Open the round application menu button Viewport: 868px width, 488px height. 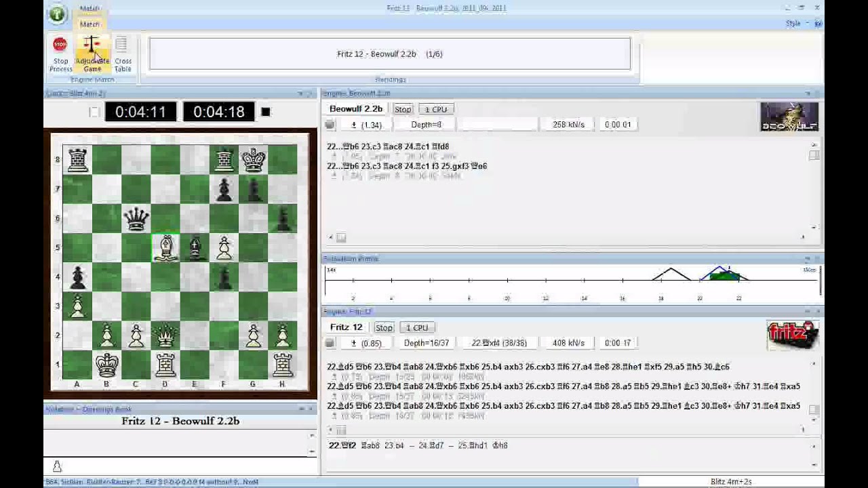(58, 14)
